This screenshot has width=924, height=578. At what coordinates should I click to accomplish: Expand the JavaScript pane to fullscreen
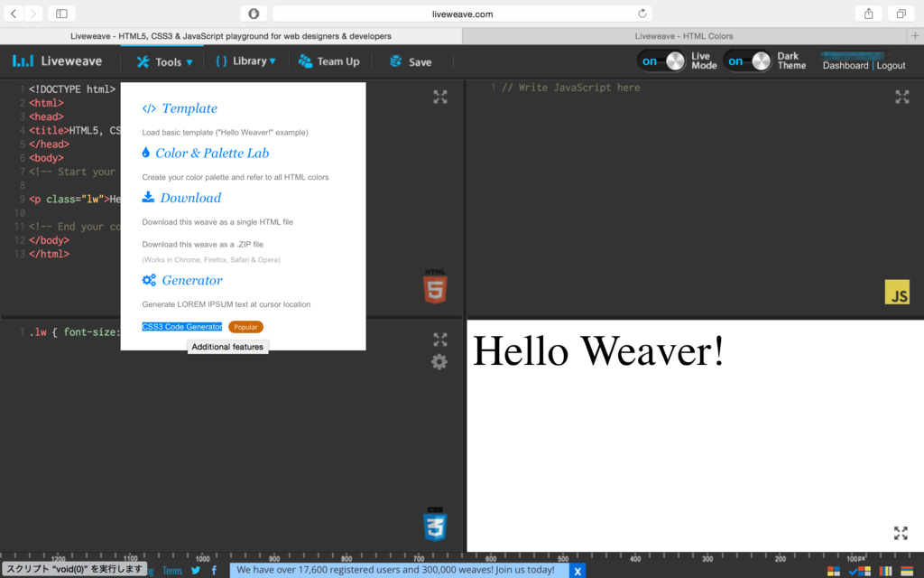click(x=901, y=97)
